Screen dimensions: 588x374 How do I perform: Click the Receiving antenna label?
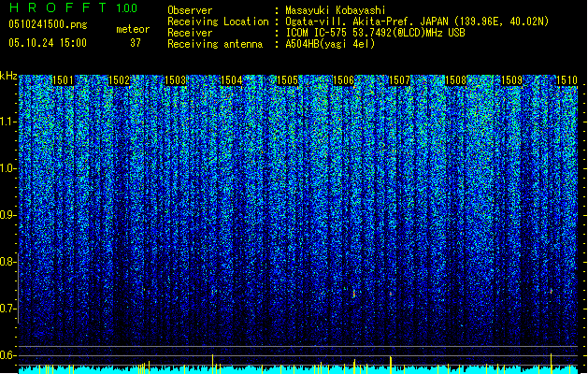215,44
